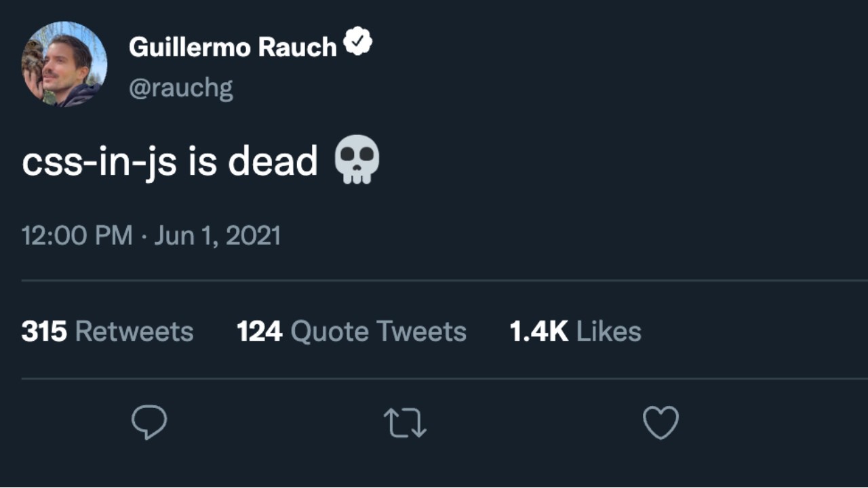Click the word "is" in the tweet text
This screenshot has width=868, height=488.
202,161
